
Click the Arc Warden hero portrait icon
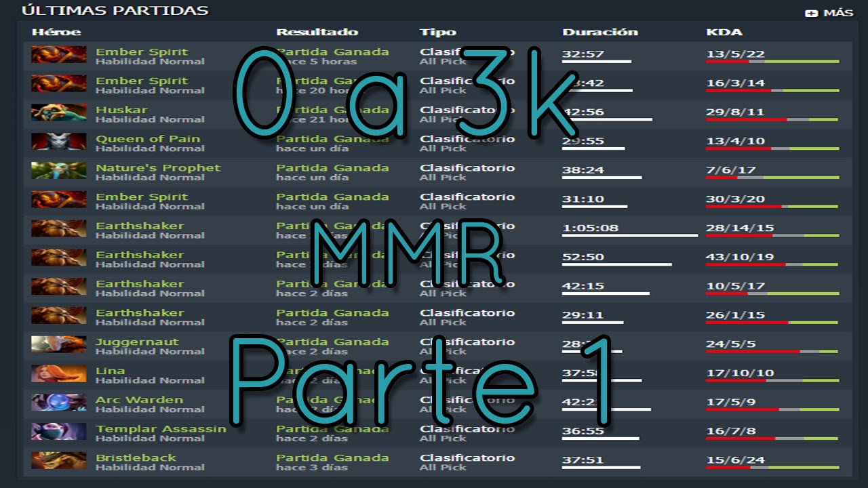click(58, 403)
